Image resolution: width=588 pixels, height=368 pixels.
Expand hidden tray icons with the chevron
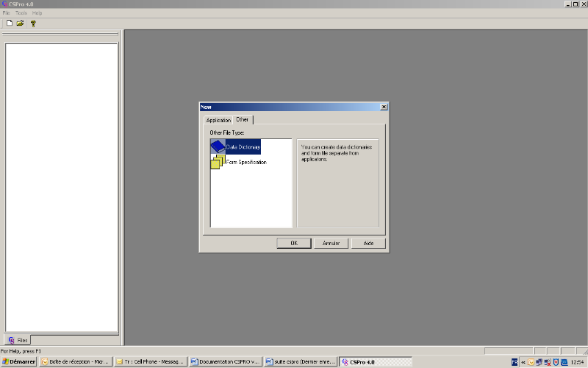point(523,362)
